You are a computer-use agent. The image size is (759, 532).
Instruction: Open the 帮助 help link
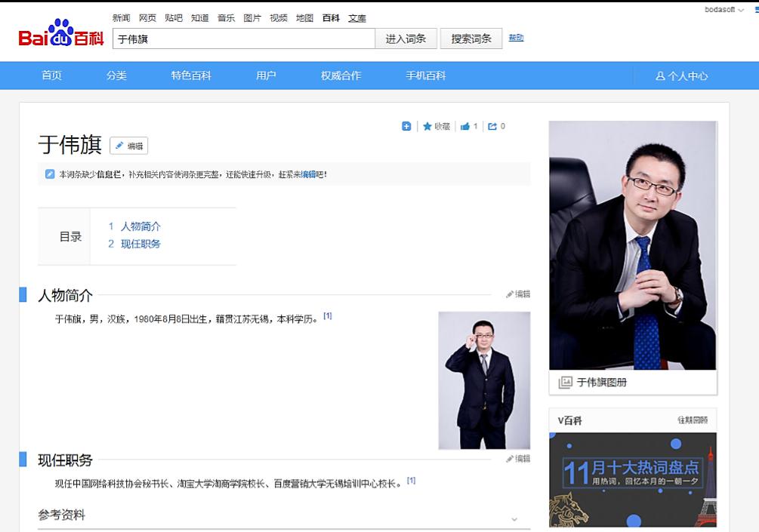tap(516, 38)
